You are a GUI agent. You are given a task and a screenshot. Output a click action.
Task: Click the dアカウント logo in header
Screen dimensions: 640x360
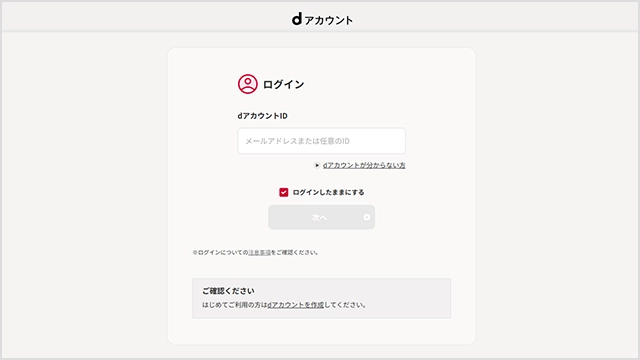point(322,19)
